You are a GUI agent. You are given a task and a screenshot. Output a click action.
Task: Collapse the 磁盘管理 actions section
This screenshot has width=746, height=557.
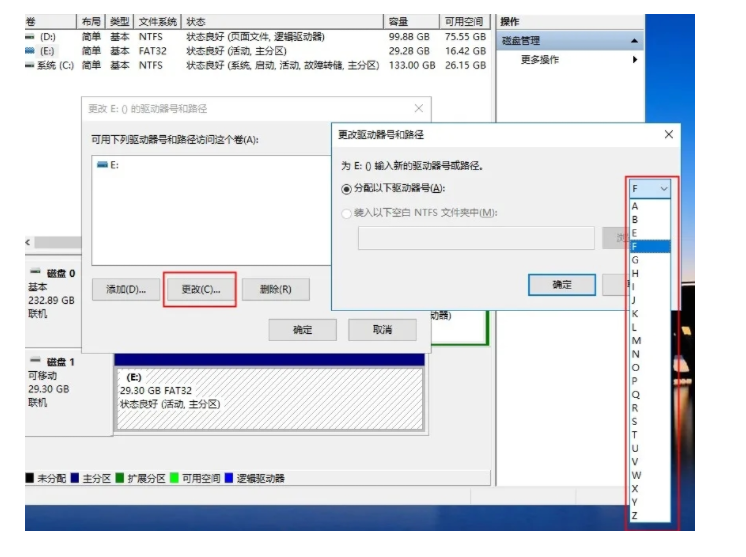634,41
